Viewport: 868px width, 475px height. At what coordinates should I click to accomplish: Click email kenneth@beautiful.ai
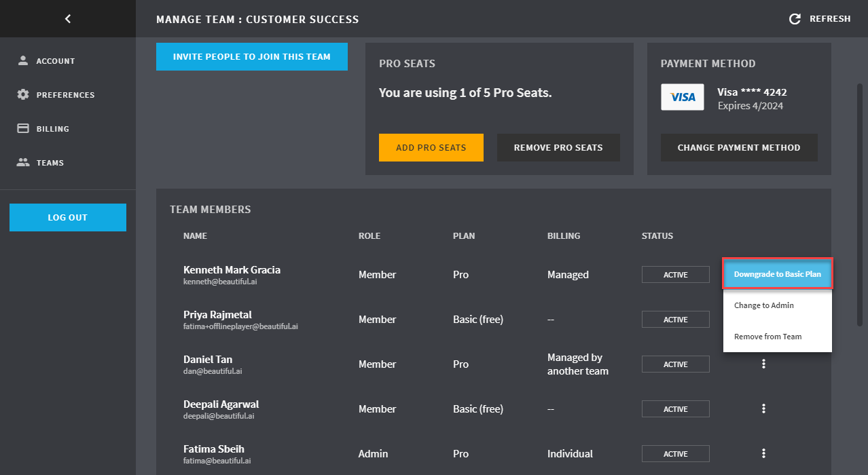[220, 282]
